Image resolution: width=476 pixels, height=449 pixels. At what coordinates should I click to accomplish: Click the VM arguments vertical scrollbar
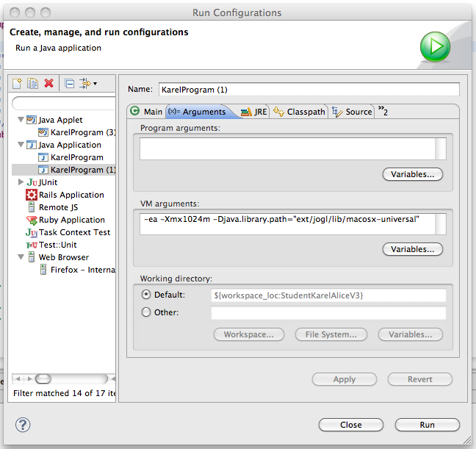coord(441,224)
